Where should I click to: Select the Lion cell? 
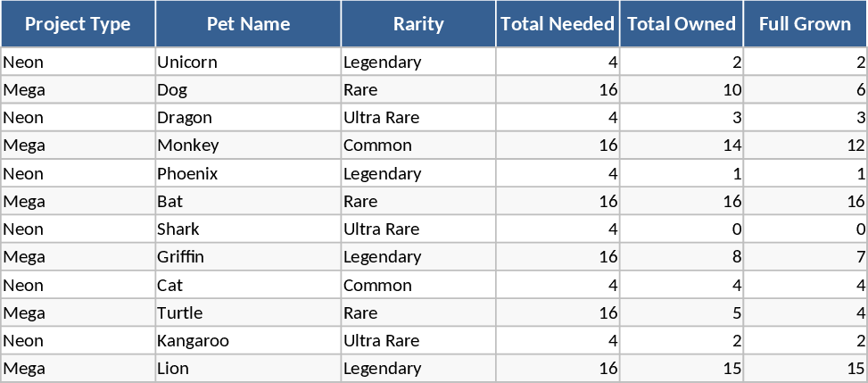point(248,369)
